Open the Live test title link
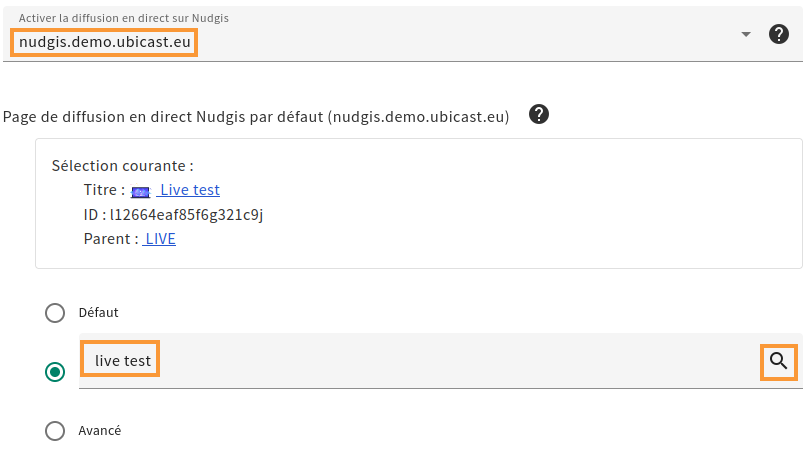The height and width of the screenshot is (464, 805). coord(188,190)
